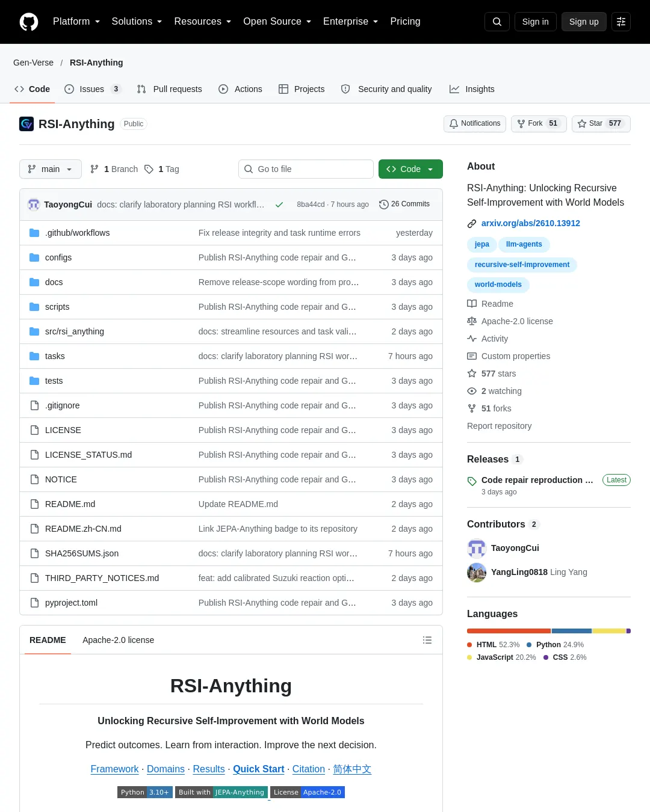Click the orange HTML segment of languages bar

pos(509,631)
